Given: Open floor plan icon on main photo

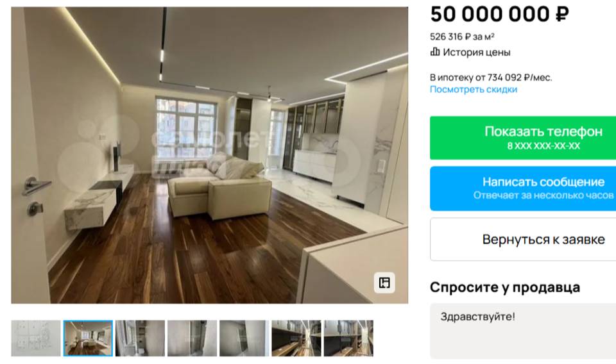Looking at the screenshot, I should coord(384,283).
